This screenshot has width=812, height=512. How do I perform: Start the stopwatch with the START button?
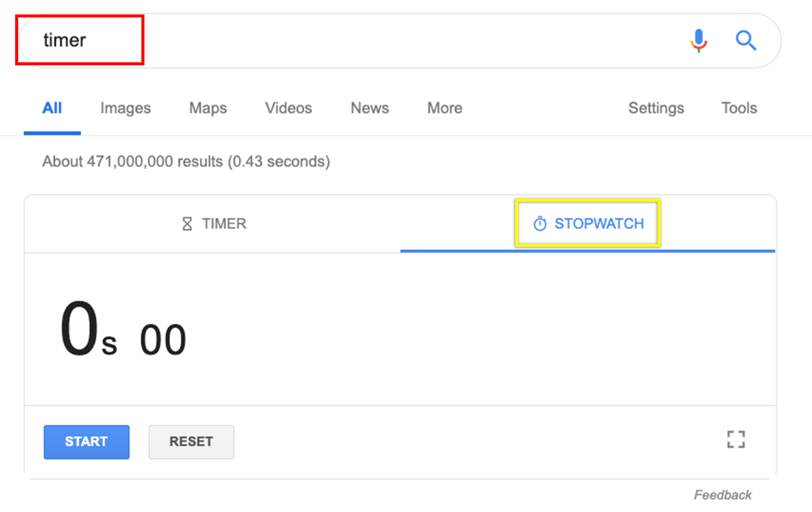(x=86, y=442)
